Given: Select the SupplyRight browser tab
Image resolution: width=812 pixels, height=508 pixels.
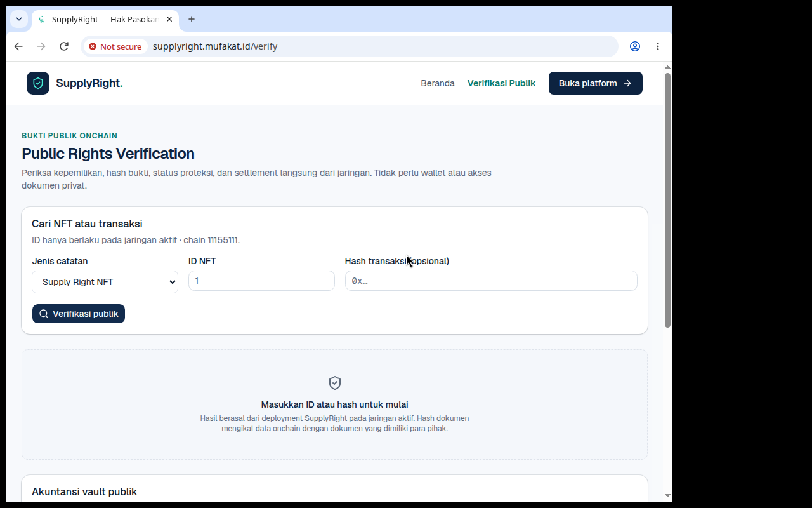Looking at the screenshot, I should pos(105,19).
